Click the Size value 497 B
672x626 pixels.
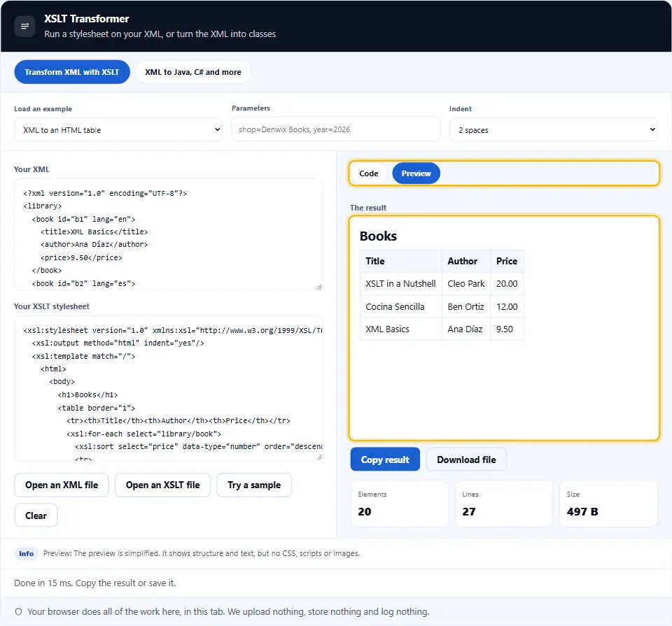click(582, 512)
